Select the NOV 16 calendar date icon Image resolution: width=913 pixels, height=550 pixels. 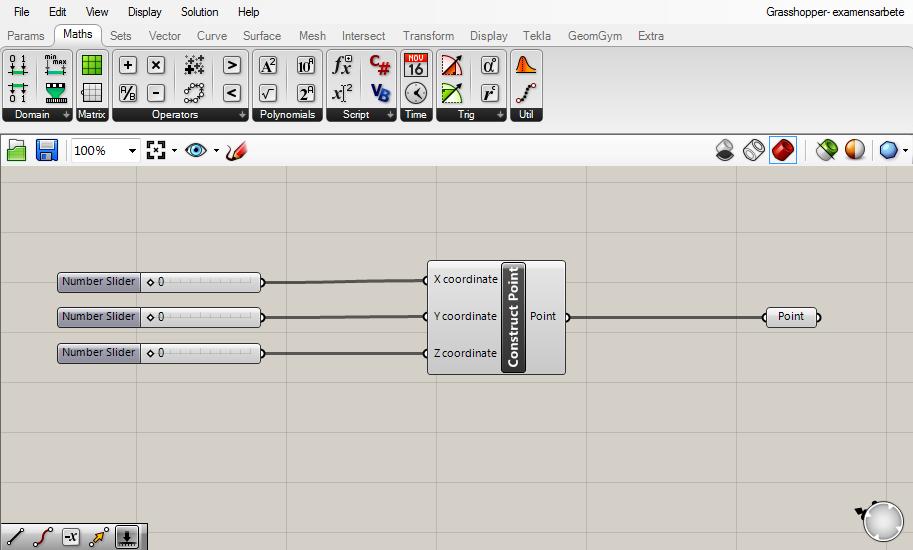[416, 65]
